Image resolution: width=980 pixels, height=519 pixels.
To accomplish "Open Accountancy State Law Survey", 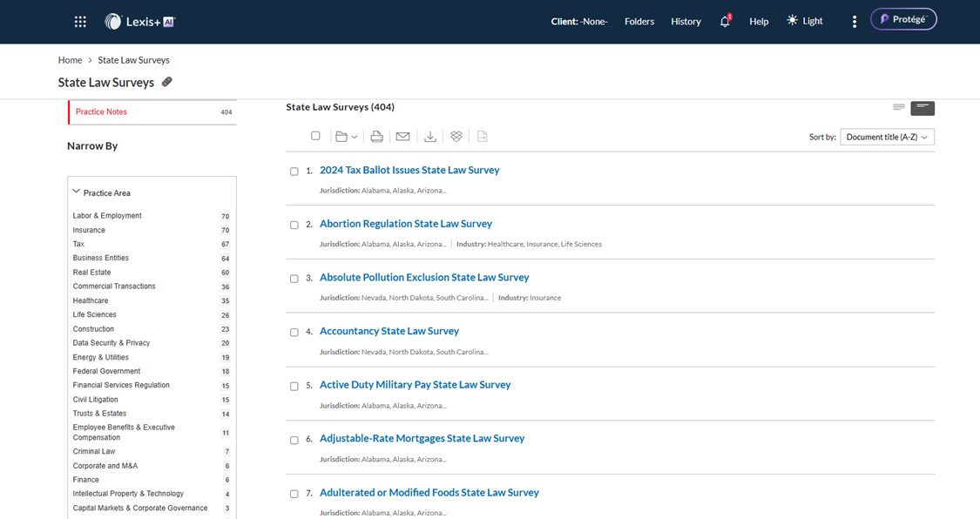I will 389,331.
